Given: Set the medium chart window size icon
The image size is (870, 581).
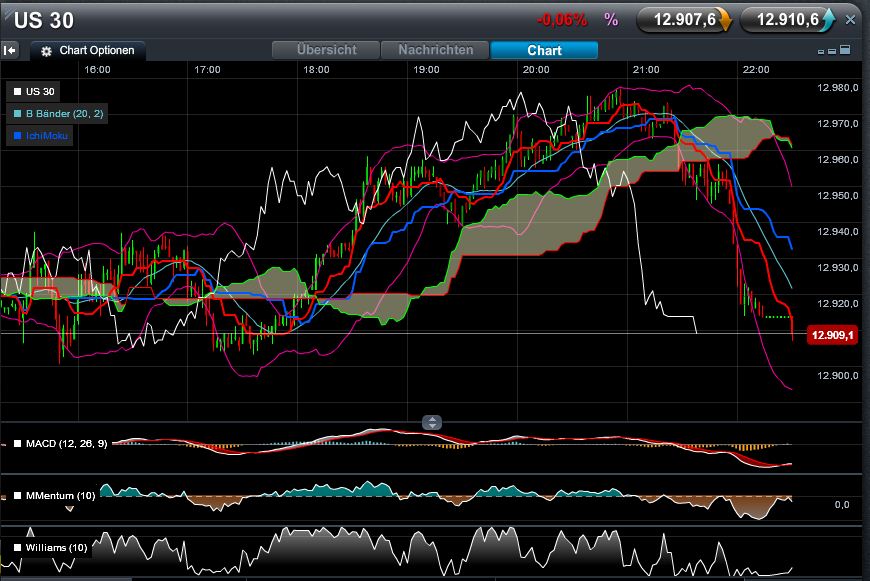Looking at the screenshot, I should coord(832,51).
